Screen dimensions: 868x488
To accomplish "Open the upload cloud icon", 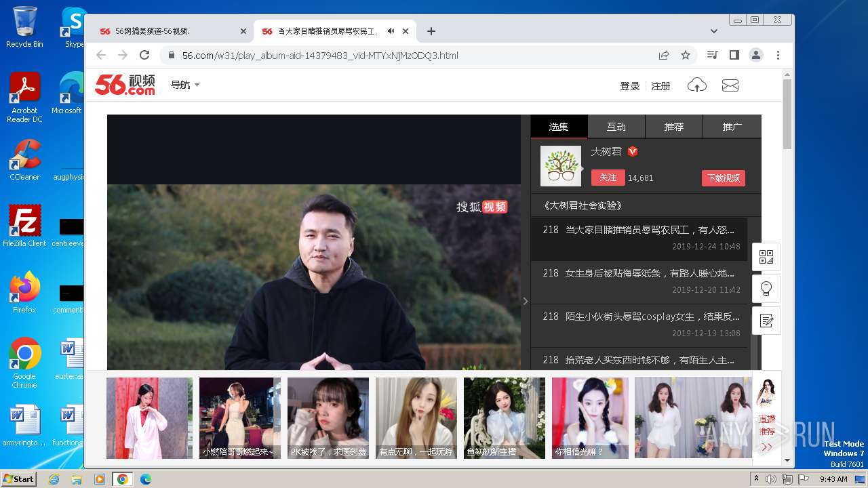I will [697, 85].
